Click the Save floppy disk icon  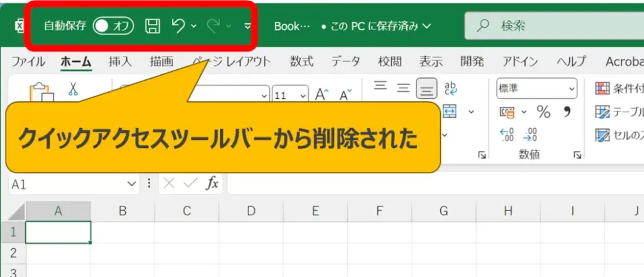(x=152, y=26)
